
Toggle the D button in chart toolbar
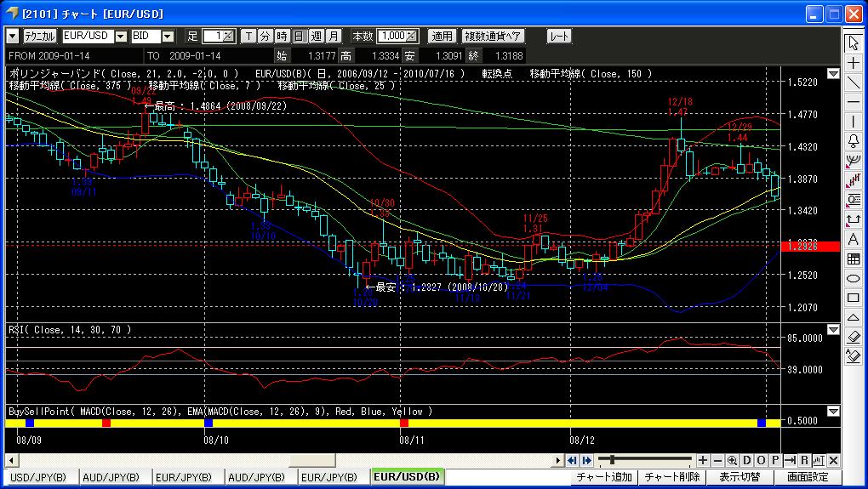[x=746, y=460]
